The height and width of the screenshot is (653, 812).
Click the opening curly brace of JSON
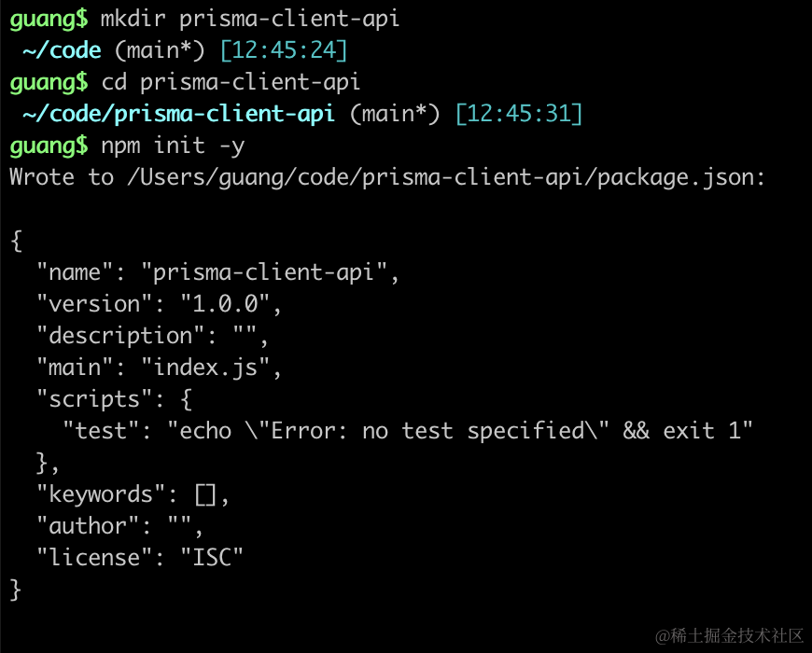pyautogui.click(x=16, y=241)
